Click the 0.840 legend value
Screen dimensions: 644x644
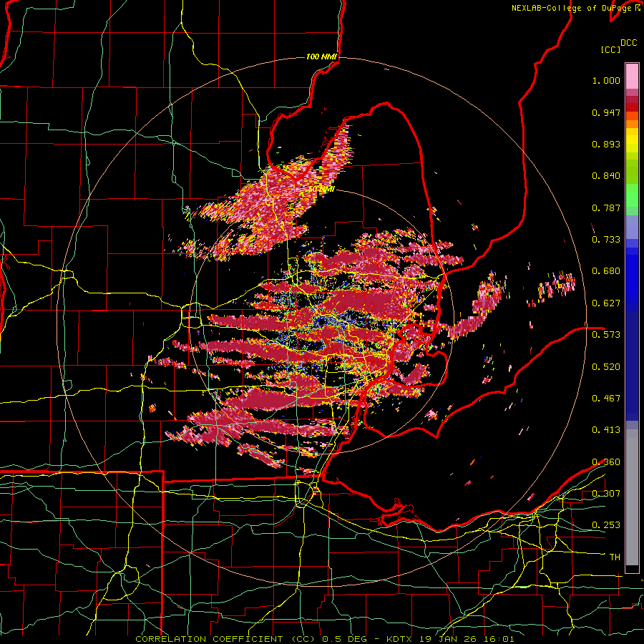tap(606, 176)
